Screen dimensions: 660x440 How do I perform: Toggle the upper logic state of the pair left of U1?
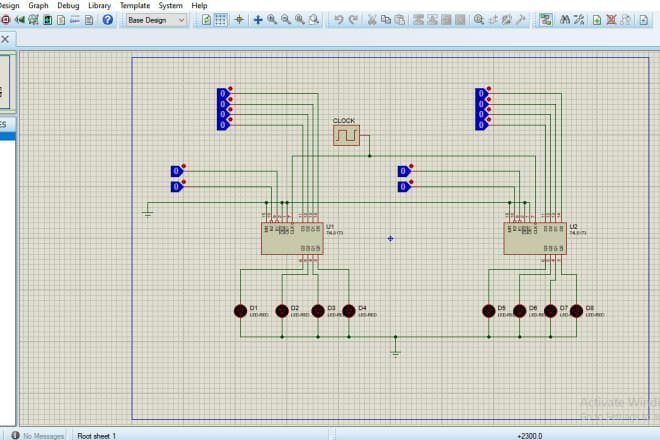click(177, 171)
